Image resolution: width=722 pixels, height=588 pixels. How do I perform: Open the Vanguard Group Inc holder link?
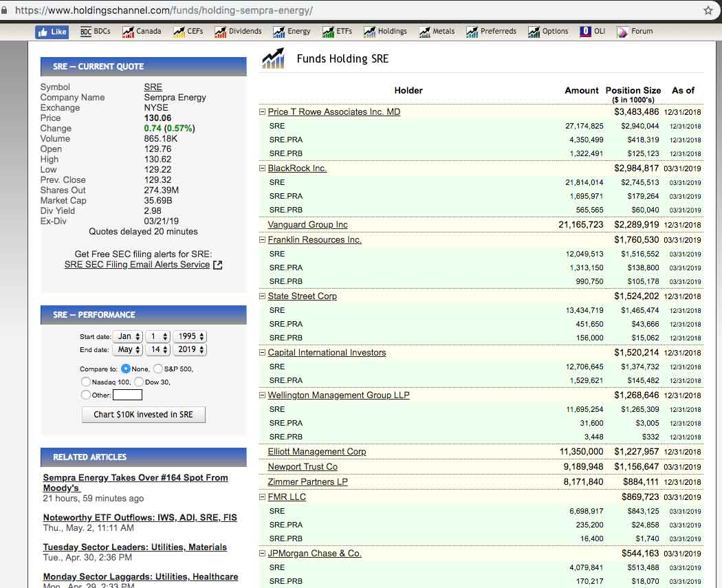pos(307,225)
